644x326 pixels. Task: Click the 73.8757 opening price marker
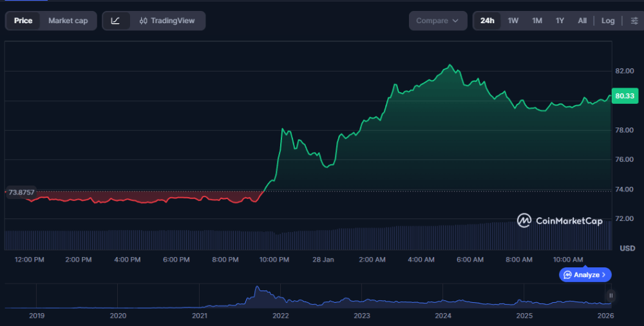[21, 192]
